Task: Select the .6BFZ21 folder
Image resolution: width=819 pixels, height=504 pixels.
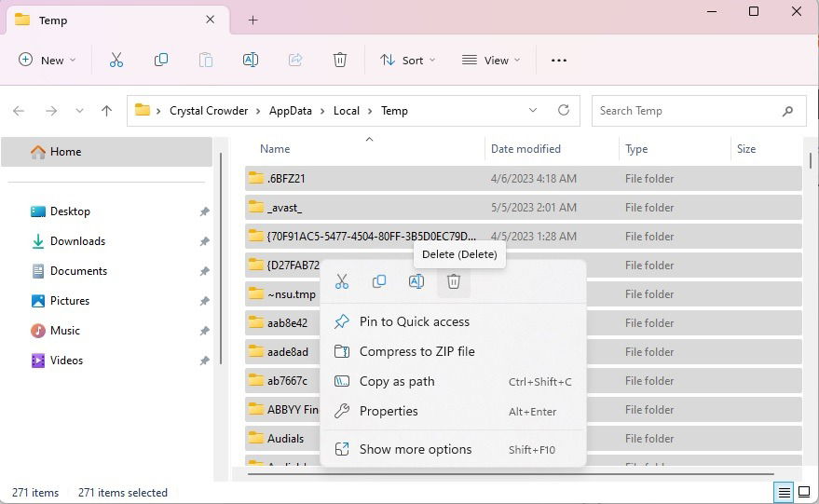Action: pyautogui.click(x=524, y=179)
